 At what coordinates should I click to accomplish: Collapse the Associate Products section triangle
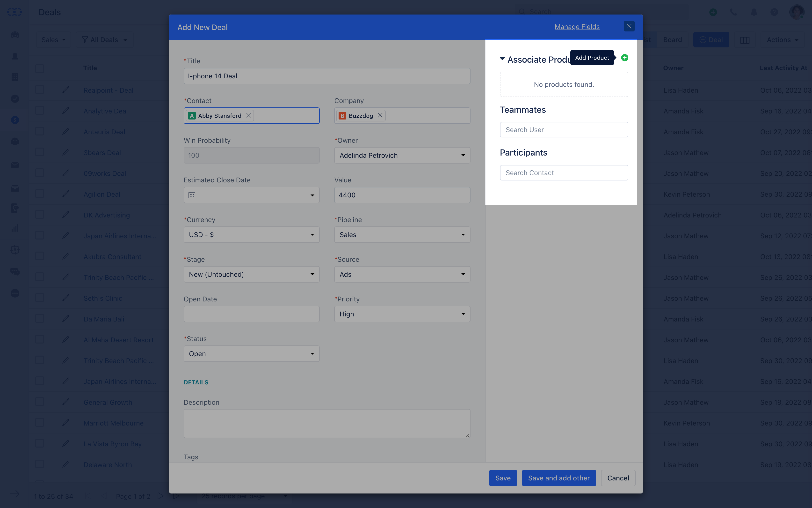[x=502, y=59]
